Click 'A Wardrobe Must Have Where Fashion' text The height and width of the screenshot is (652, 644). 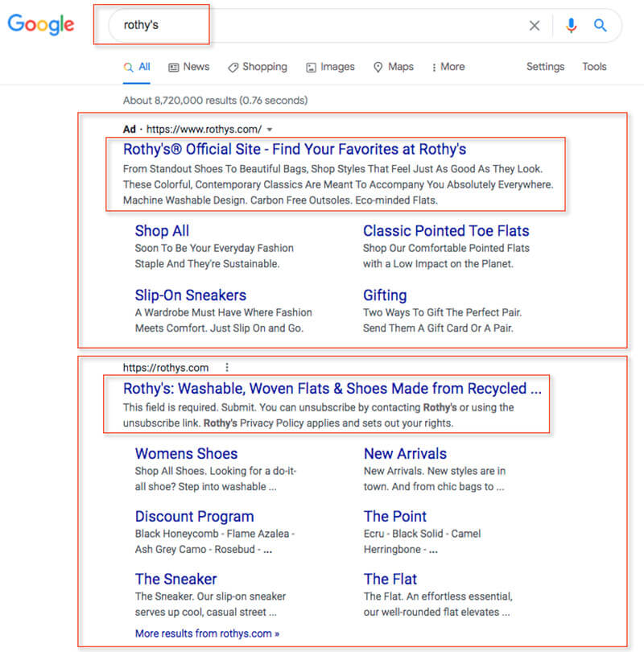point(223,312)
